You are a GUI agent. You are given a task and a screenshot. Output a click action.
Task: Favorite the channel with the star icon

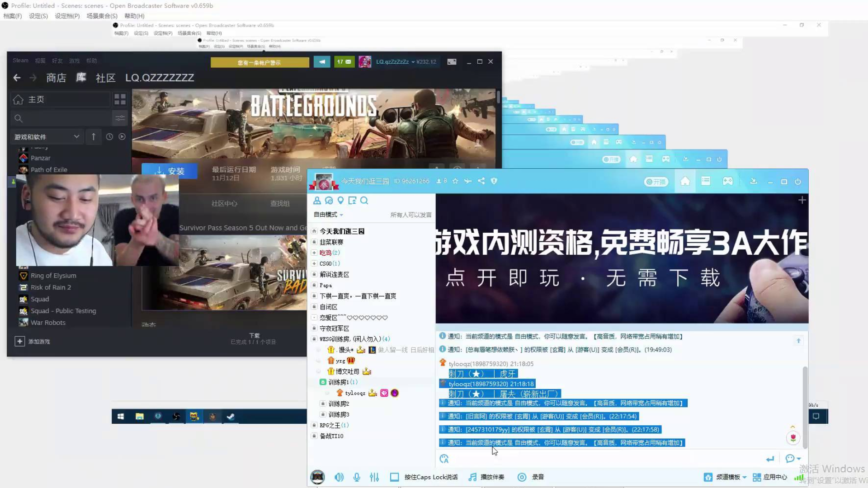pos(455,181)
